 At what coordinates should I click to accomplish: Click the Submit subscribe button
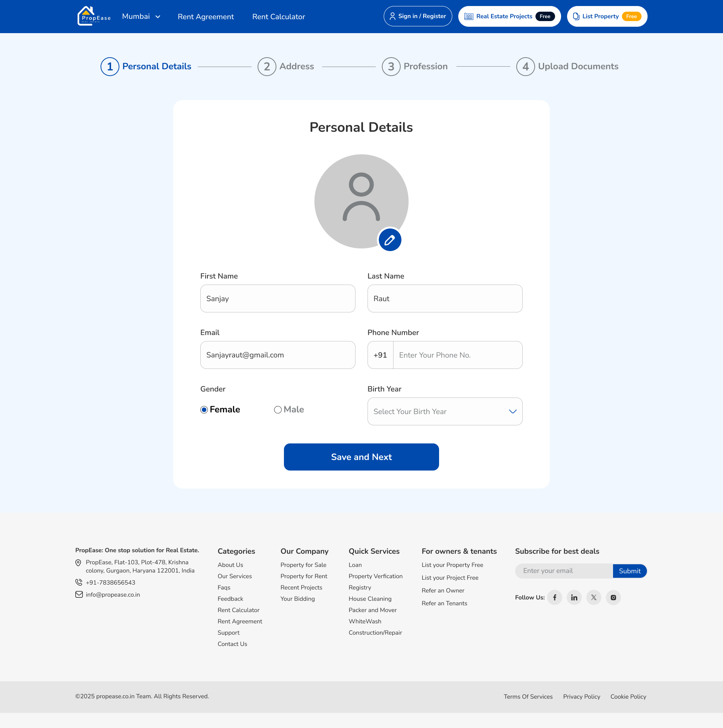coord(630,571)
